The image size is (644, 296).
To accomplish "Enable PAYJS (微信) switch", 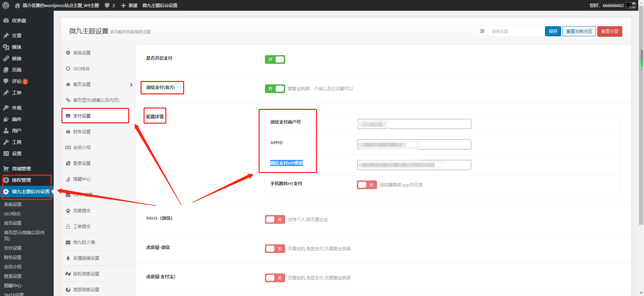I will pos(275,219).
